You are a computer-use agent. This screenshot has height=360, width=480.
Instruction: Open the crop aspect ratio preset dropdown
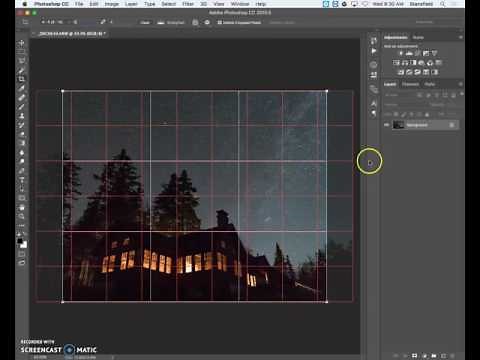[60, 22]
